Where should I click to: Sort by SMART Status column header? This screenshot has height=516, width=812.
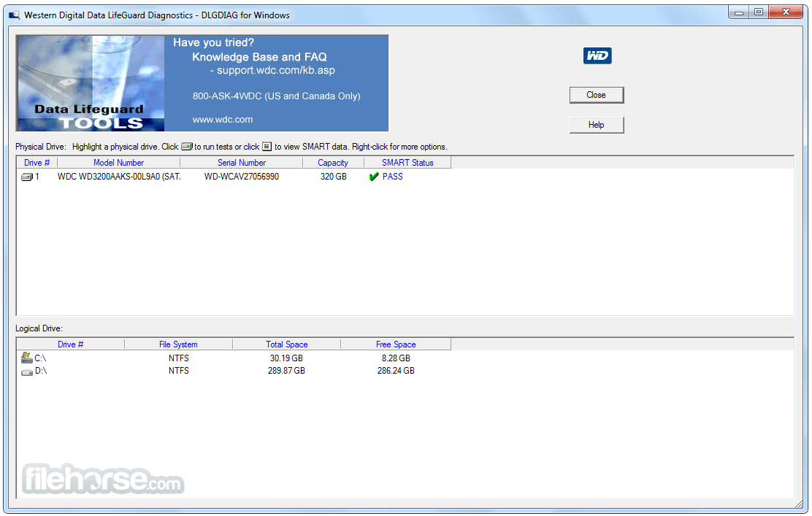[x=407, y=163]
